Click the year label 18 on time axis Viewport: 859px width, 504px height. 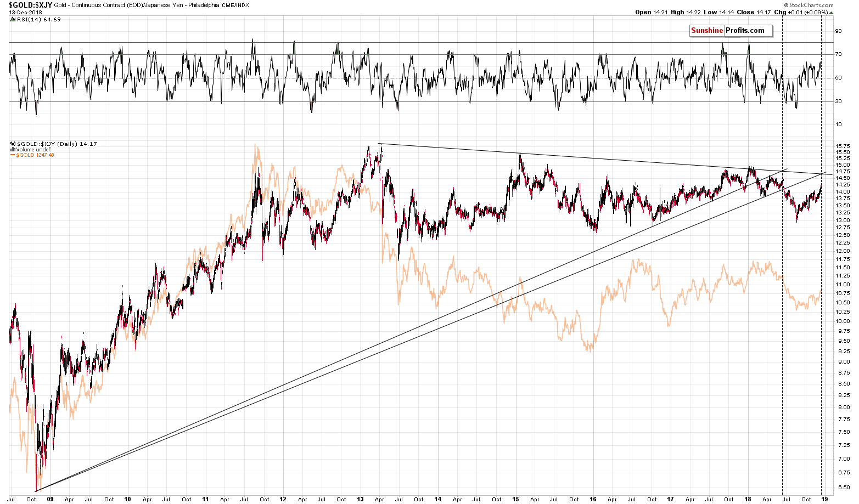[748, 499]
